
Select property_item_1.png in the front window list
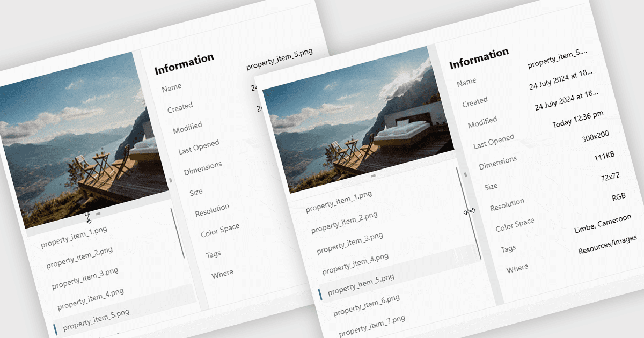tap(339, 202)
